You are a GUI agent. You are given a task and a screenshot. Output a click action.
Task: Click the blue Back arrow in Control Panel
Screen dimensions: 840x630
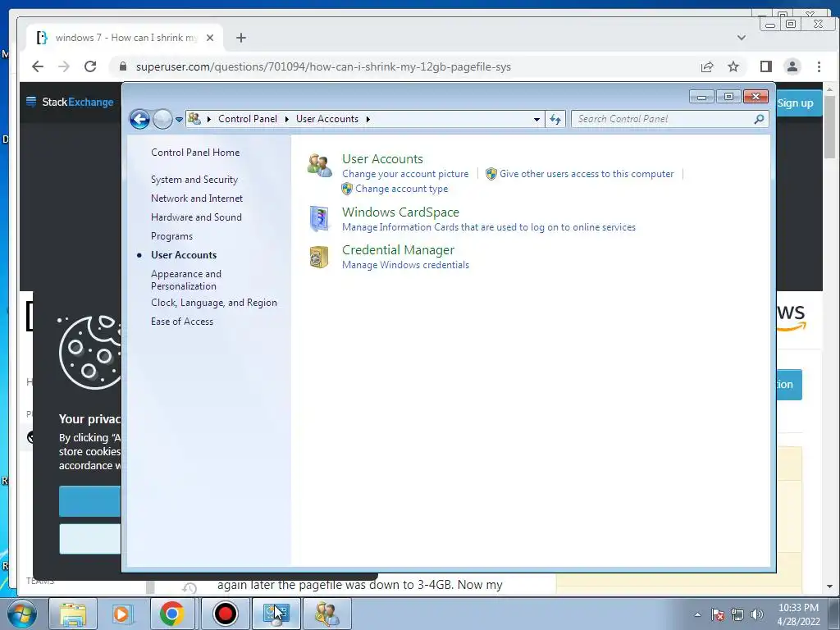coord(139,119)
